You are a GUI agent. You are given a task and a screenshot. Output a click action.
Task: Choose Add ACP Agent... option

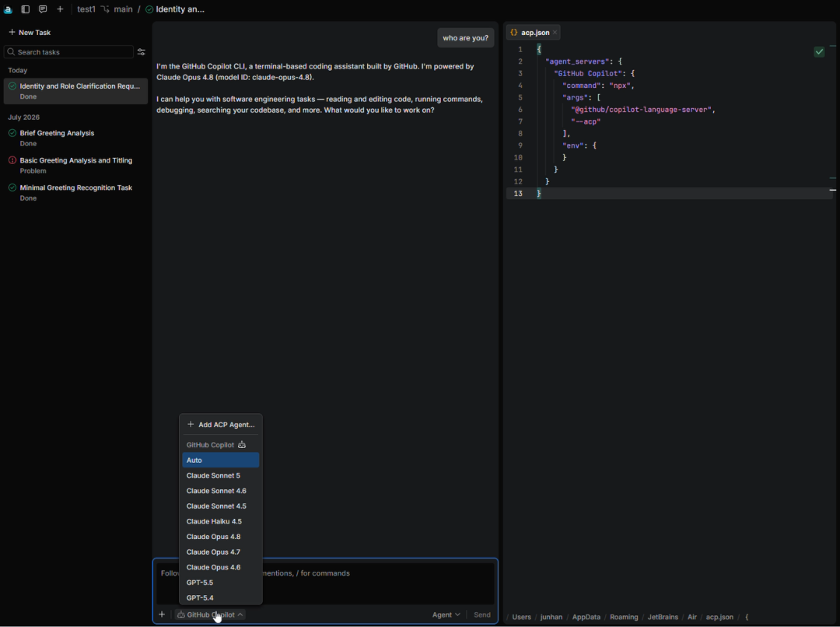(x=221, y=425)
